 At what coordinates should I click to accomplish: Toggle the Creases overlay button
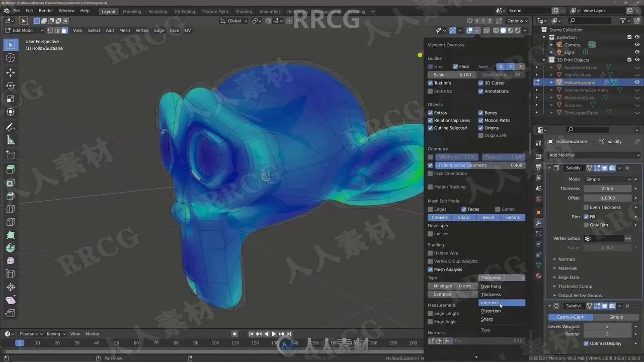tap(439, 217)
